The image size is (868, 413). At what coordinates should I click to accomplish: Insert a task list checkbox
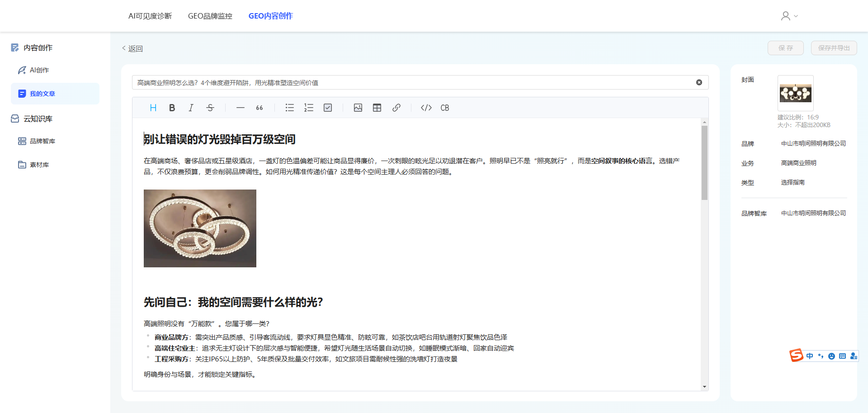point(328,108)
